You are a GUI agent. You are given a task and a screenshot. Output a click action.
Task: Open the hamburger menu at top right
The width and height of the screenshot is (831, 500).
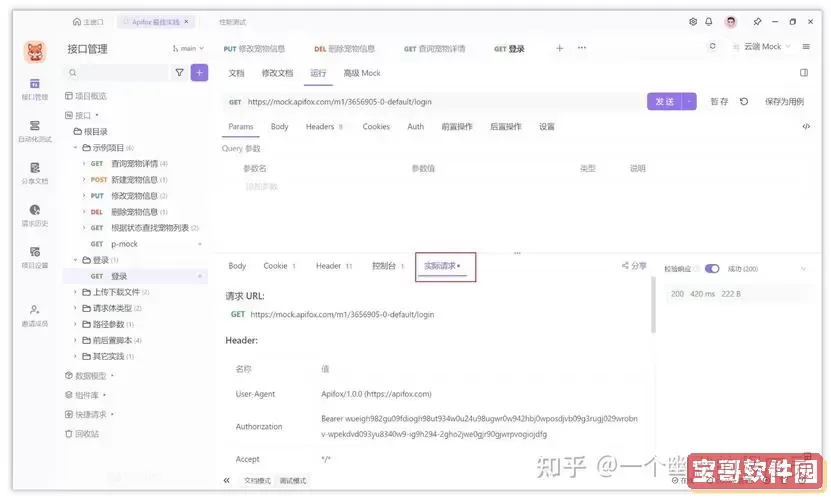coord(806,47)
